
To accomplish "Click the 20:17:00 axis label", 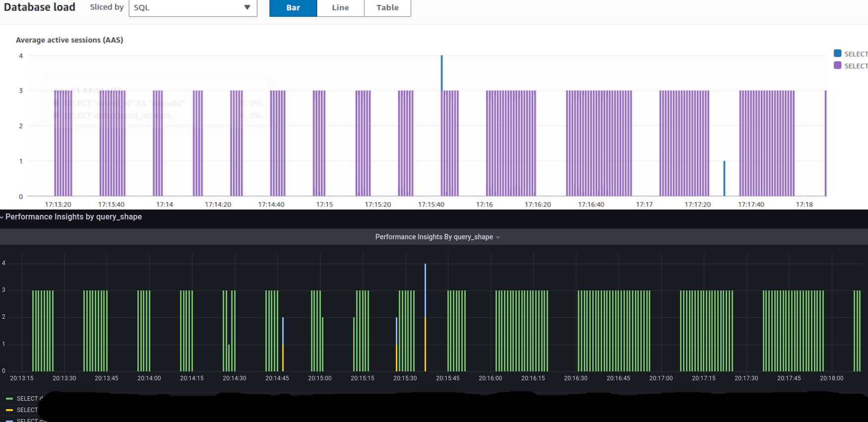I will tap(661, 378).
